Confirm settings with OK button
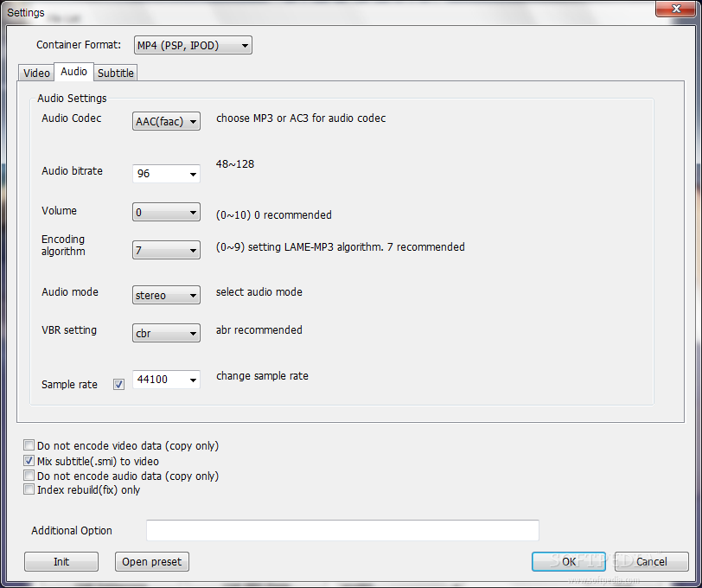 [x=569, y=561]
